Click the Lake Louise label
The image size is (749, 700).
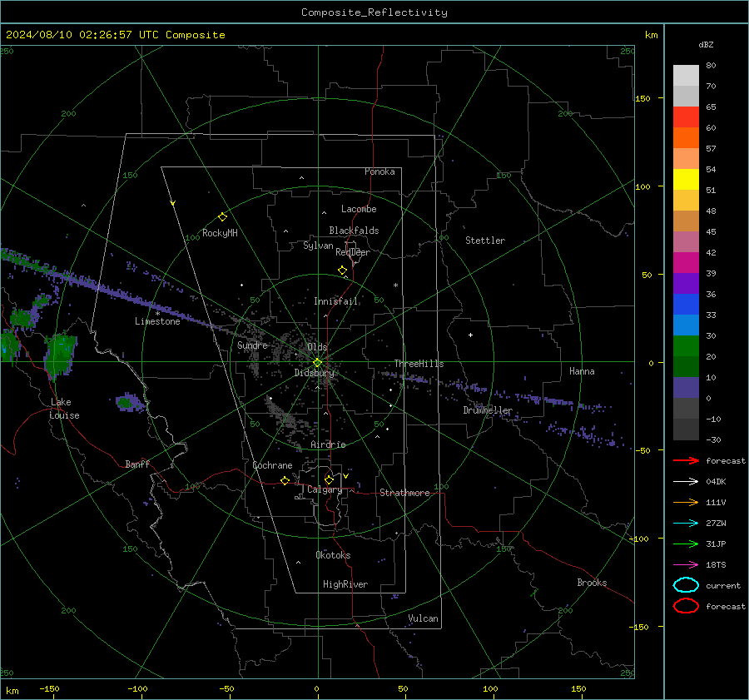tap(64, 409)
